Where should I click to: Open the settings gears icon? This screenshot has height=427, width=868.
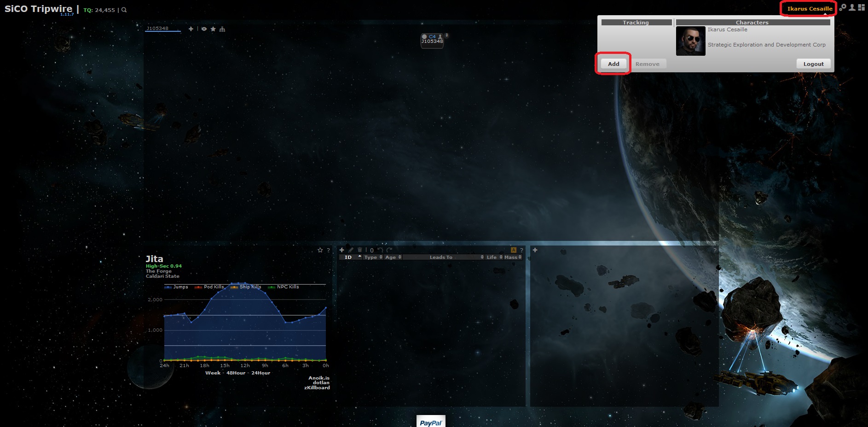point(843,7)
